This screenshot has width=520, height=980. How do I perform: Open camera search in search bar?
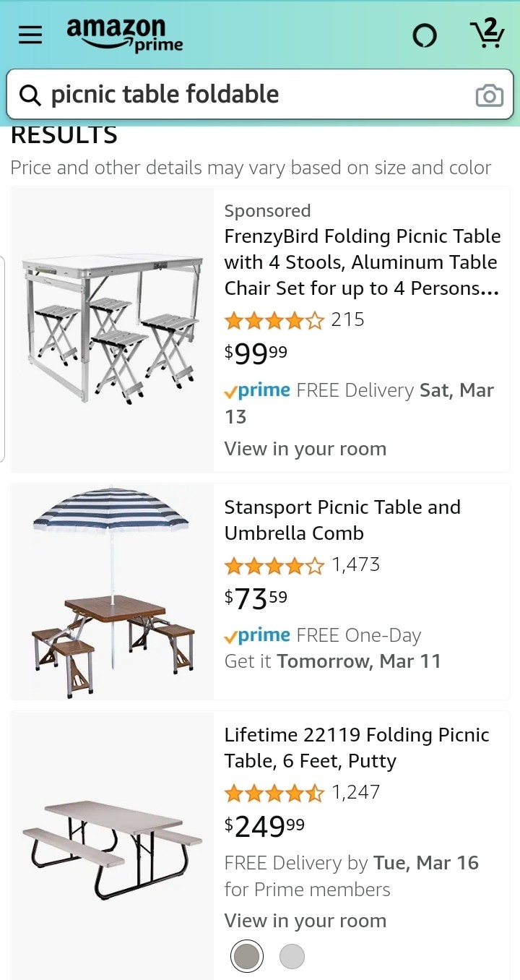coord(489,95)
